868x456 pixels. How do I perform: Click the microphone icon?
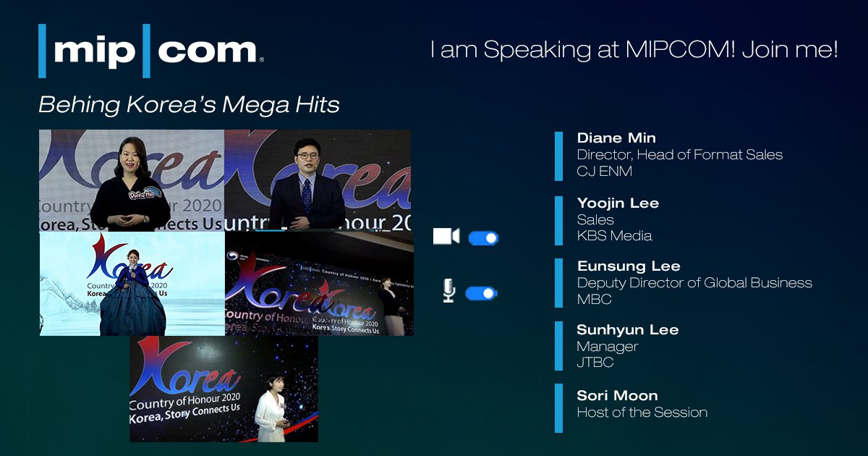448,292
